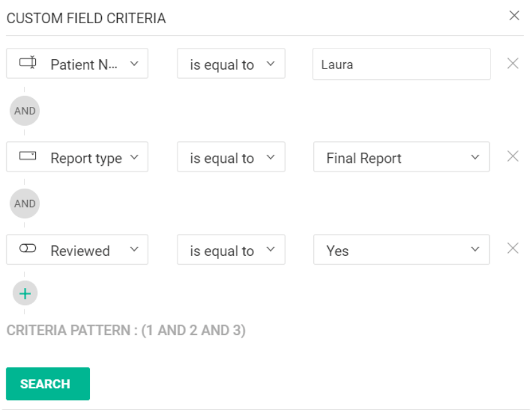Click the text field icon beside Patient Name

pos(28,63)
